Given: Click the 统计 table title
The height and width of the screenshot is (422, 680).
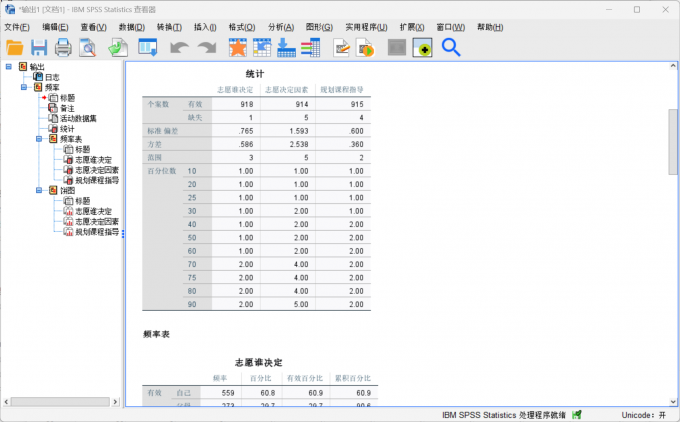Looking at the screenshot, I should click(255, 74).
